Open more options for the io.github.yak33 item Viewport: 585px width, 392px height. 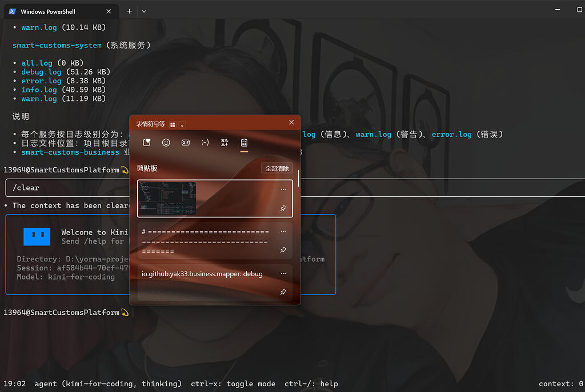coord(283,273)
